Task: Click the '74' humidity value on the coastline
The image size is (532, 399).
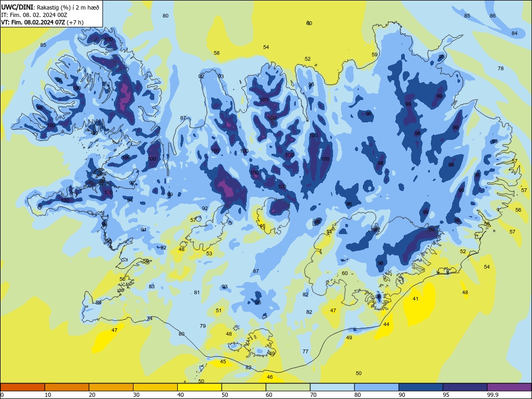Action: pyautogui.click(x=149, y=318)
